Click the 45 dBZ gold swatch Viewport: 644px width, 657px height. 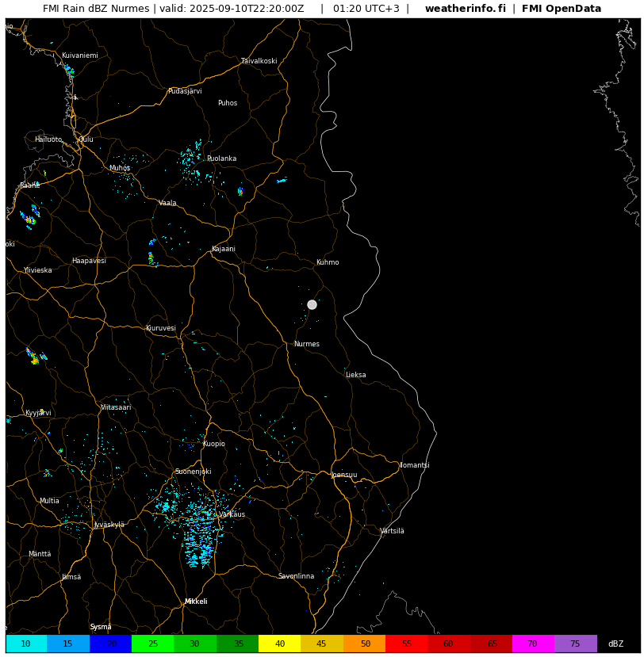(322, 644)
